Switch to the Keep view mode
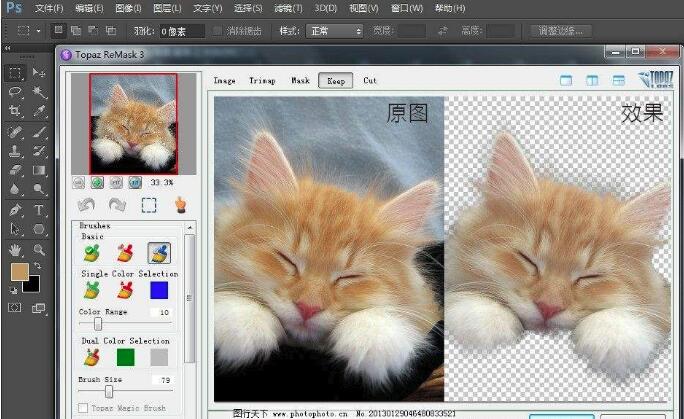This screenshot has width=684, height=419. tap(331, 80)
